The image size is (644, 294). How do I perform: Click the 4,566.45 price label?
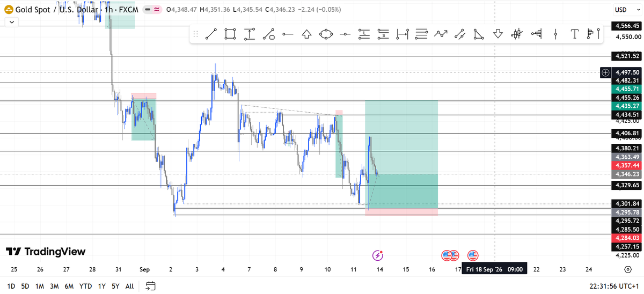(x=626, y=26)
